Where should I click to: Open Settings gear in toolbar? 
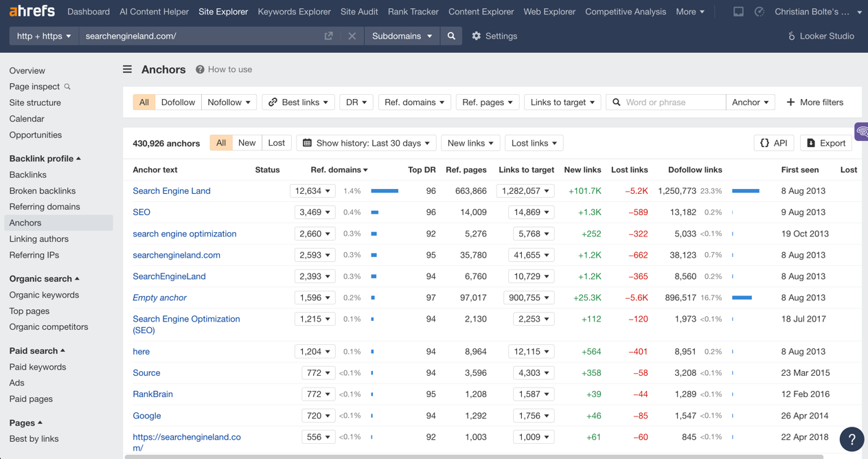click(494, 36)
